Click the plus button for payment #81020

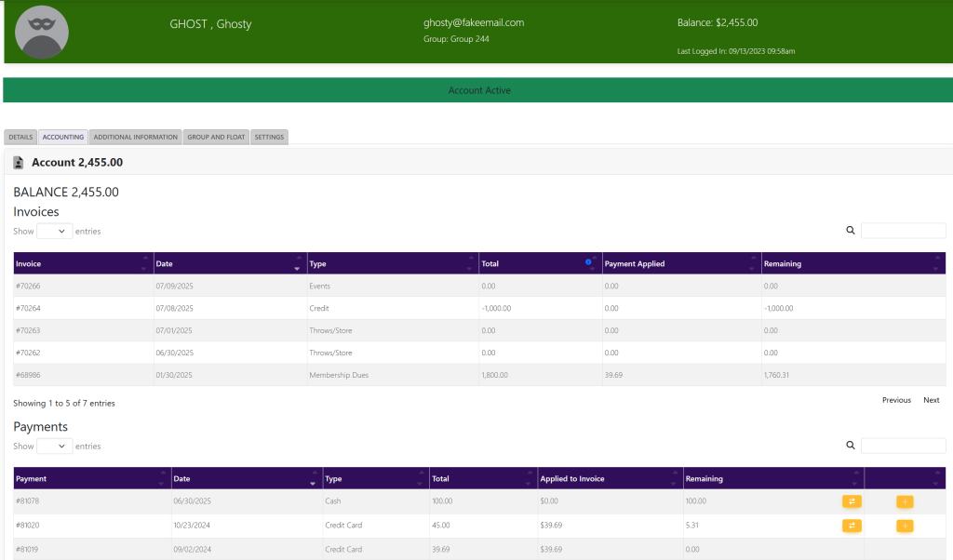pyautogui.click(x=905, y=526)
